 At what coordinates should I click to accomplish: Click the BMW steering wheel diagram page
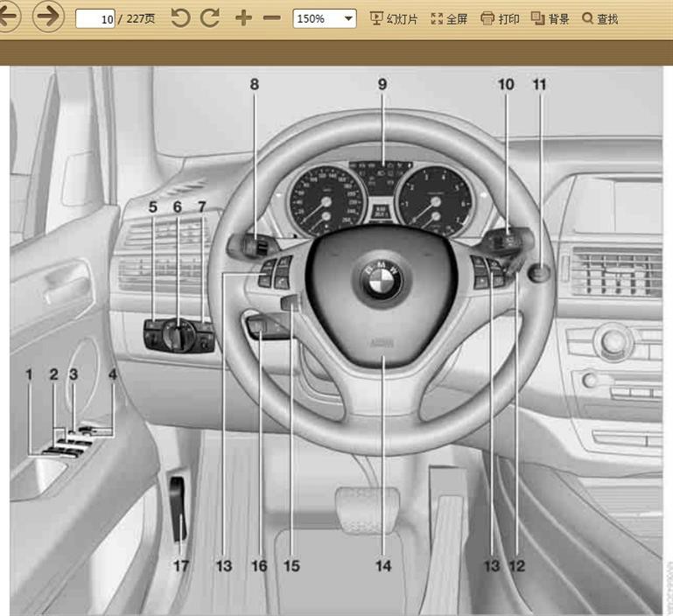[336, 340]
